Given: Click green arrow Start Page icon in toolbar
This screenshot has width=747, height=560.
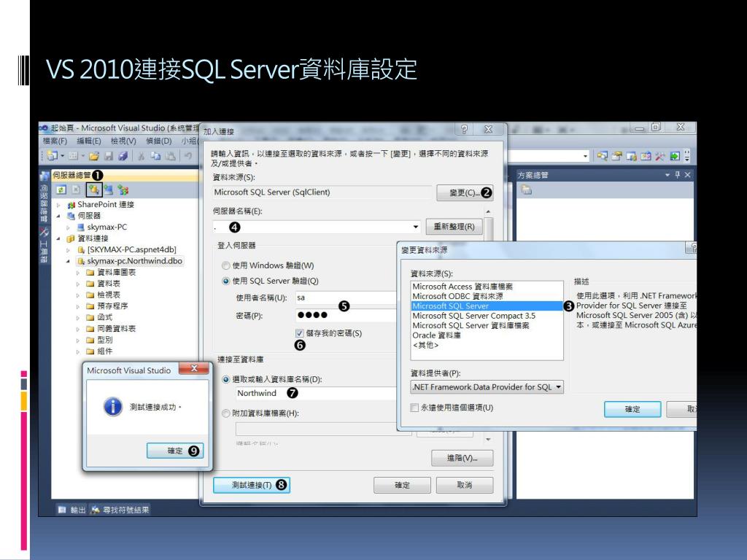Looking at the screenshot, I should click(x=675, y=156).
